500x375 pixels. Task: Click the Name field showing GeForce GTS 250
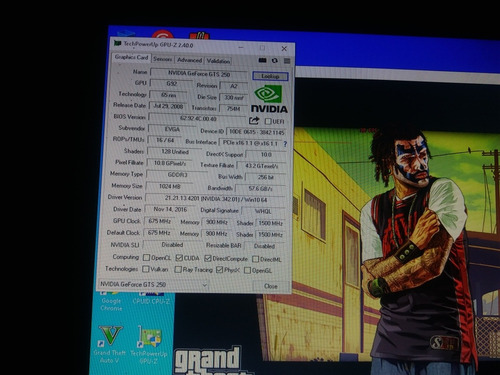pyautogui.click(x=199, y=74)
